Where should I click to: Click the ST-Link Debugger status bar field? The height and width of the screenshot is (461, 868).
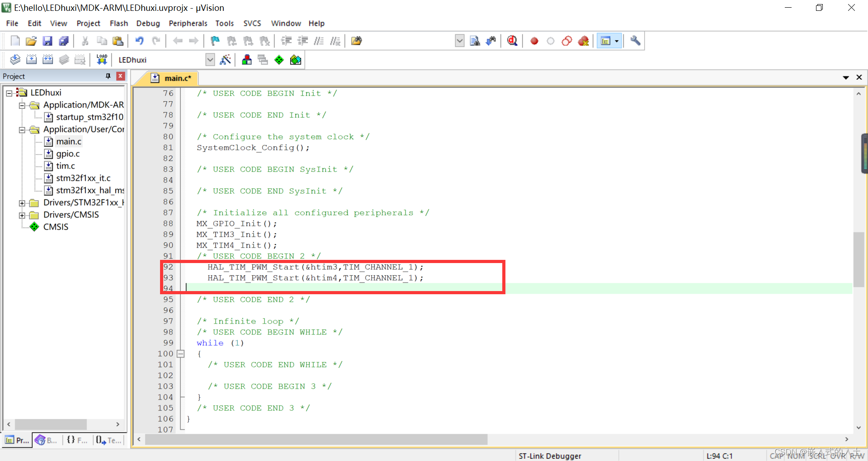click(x=549, y=456)
